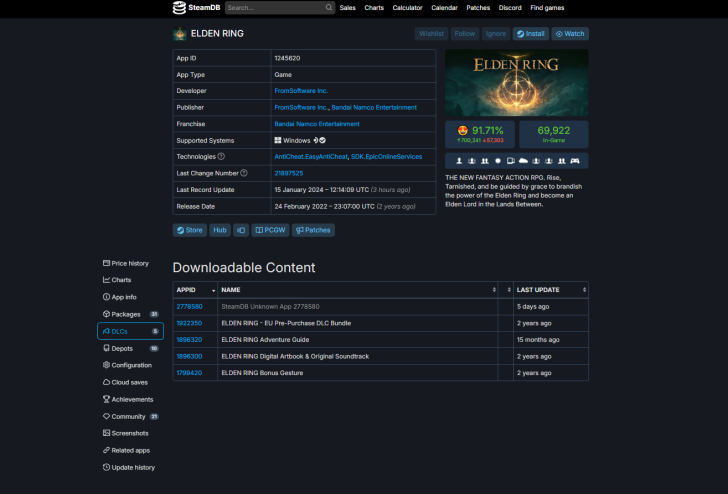The width and height of the screenshot is (728, 494).
Task: Click the PCGW wiki button
Action: 270,230
